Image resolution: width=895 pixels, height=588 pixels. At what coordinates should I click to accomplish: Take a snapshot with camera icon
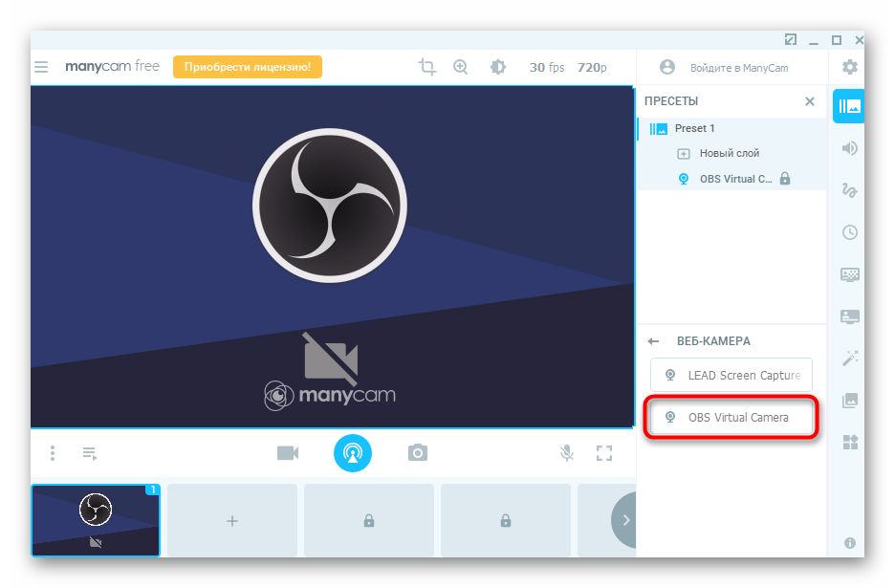point(417,452)
